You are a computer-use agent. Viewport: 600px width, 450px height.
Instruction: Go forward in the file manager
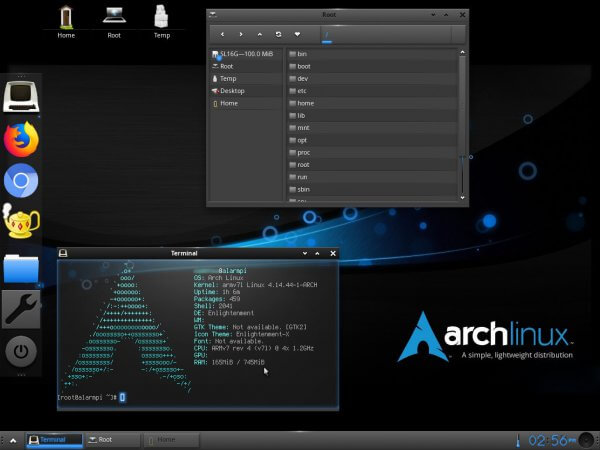pyautogui.click(x=241, y=34)
